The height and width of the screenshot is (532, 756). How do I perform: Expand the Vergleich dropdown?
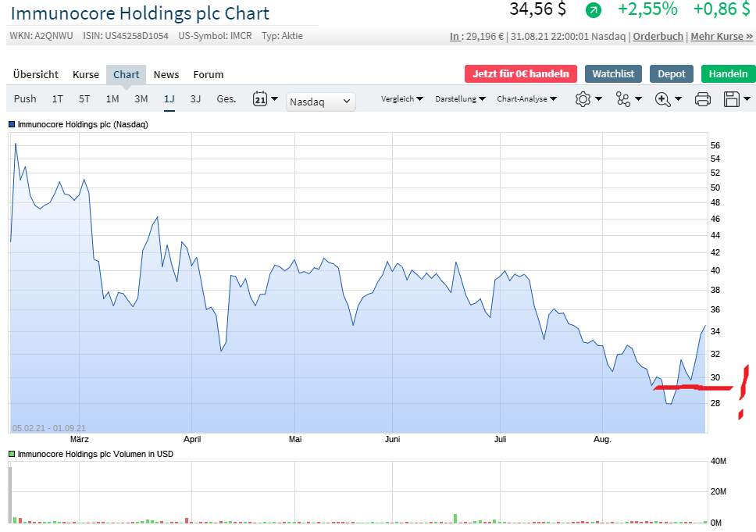pyautogui.click(x=401, y=99)
